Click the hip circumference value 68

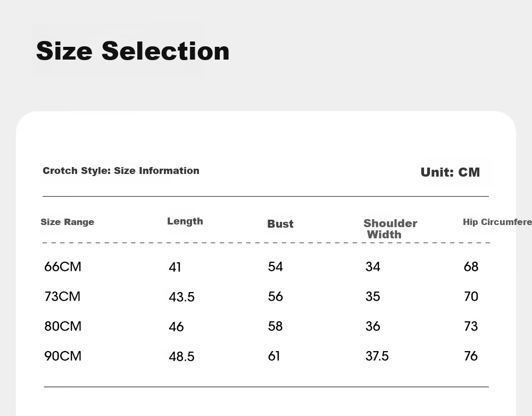(x=471, y=267)
